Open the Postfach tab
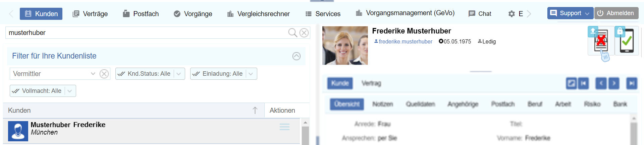 (x=141, y=14)
